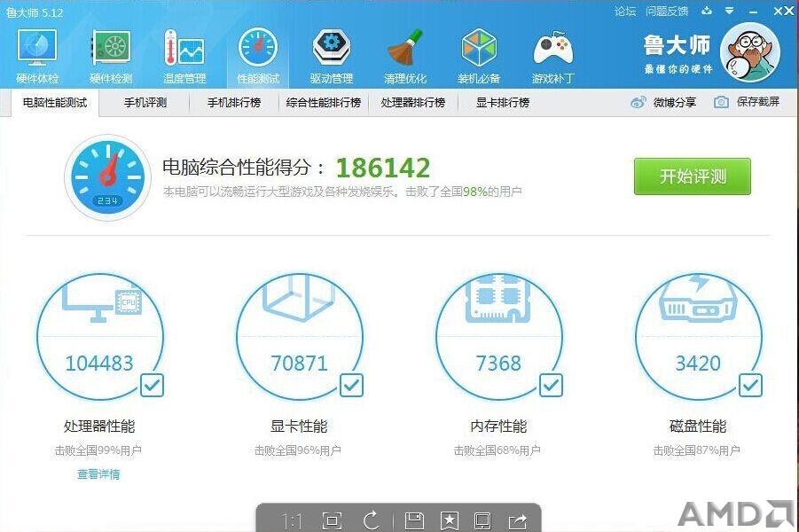Open 温度管理 temperature management
This screenshot has width=799, height=532.
point(184,56)
